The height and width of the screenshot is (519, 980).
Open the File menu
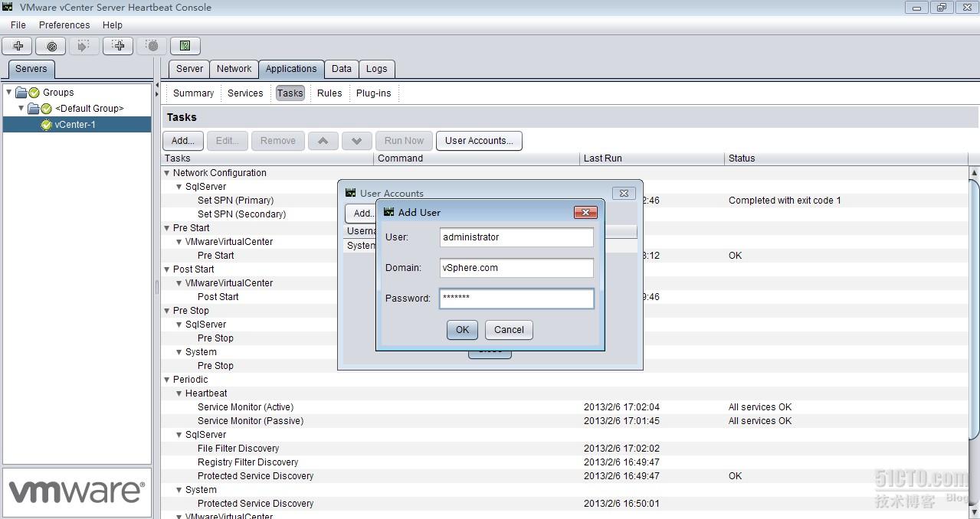coord(18,25)
